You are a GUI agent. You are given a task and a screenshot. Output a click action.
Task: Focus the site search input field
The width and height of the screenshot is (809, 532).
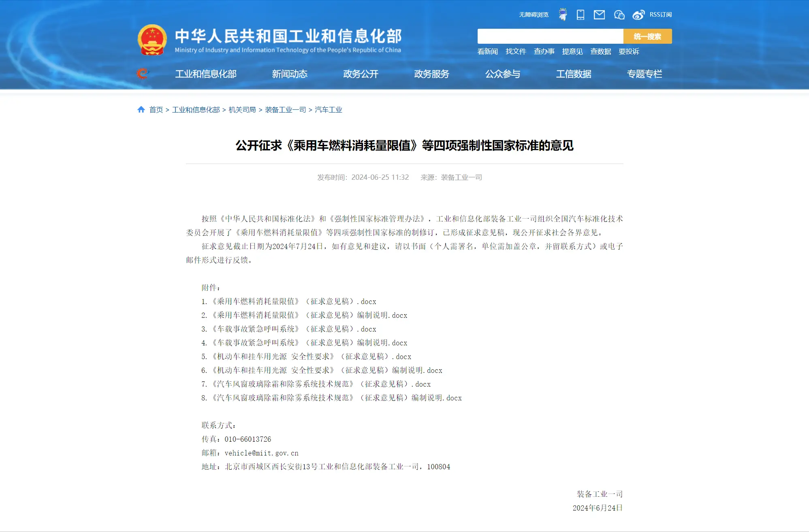[550, 36]
